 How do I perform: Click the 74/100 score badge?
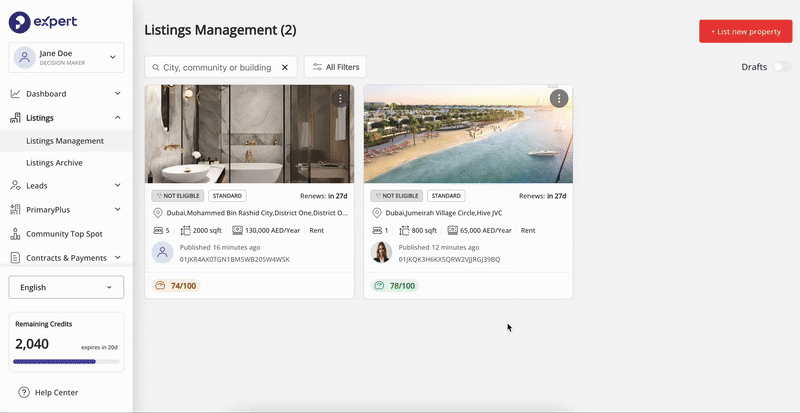(176, 286)
